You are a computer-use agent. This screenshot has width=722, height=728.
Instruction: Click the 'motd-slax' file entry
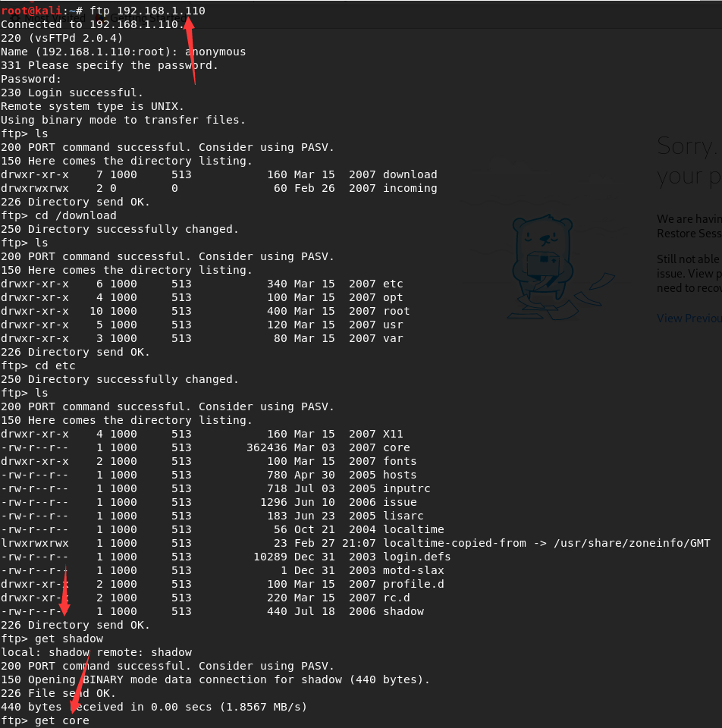pyautogui.click(x=413, y=570)
